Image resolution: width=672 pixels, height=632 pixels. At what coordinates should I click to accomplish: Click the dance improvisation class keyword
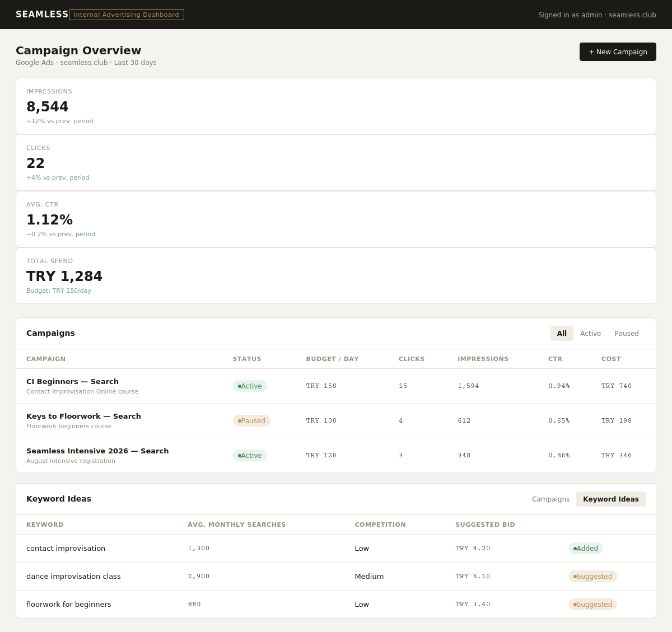73,577
